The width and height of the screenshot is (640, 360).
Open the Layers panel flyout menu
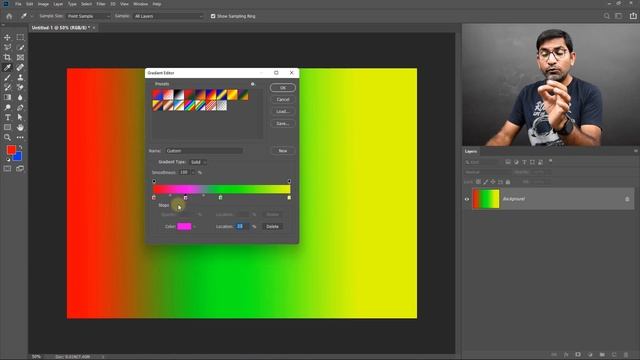coord(636,151)
